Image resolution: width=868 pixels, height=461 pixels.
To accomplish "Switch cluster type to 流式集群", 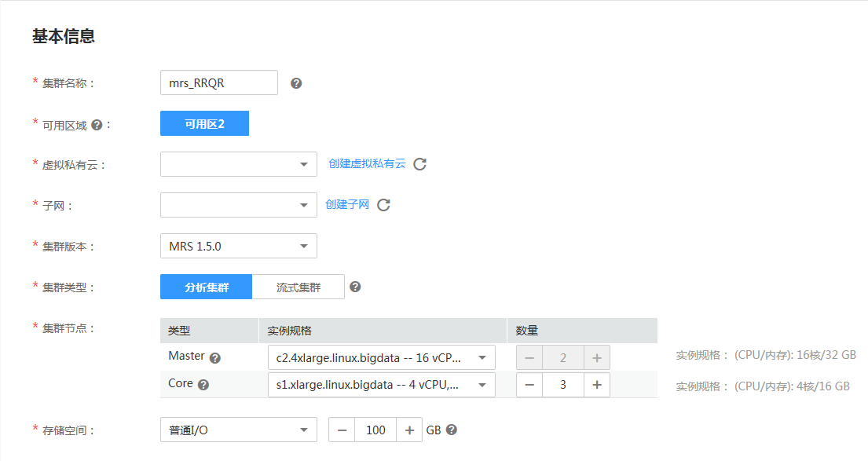I will (x=298, y=287).
